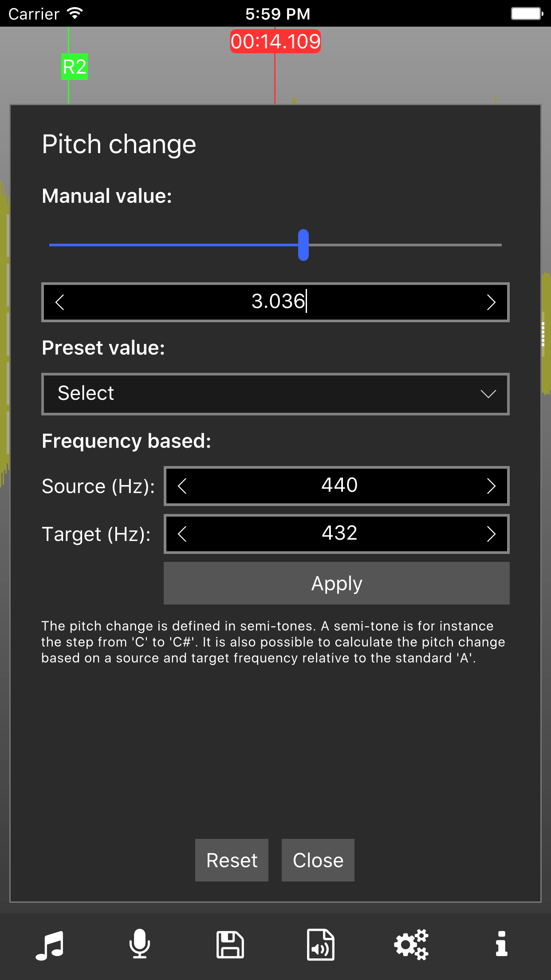The width and height of the screenshot is (551, 980).
Task: Open the music library
Action: [x=50, y=944]
